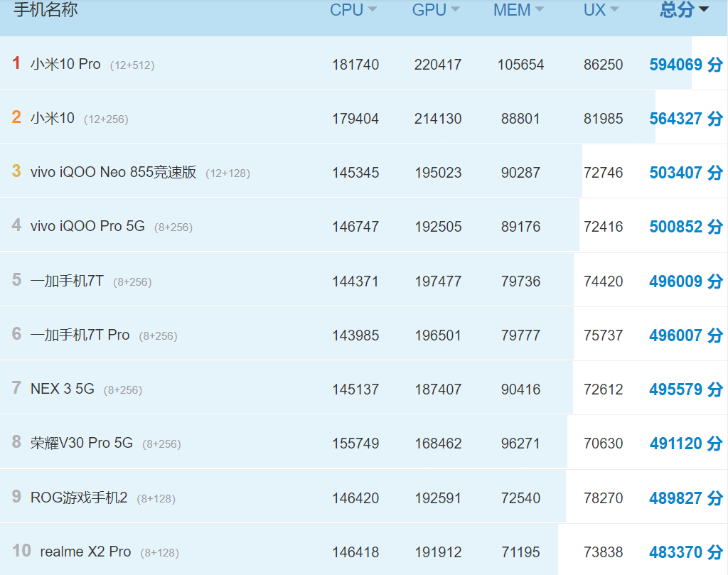
Task: Click UX score 74420
Action: coord(603,281)
